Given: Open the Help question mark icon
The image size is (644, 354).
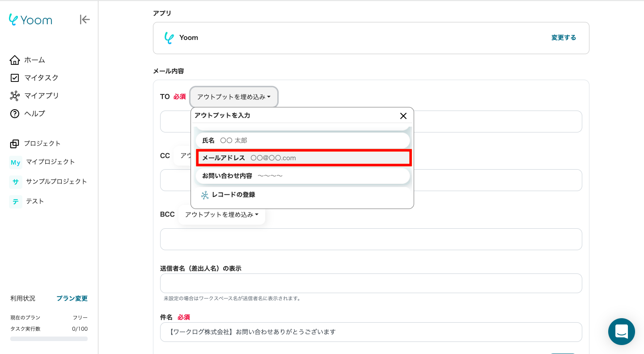Looking at the screenshot, I should 15,114.
